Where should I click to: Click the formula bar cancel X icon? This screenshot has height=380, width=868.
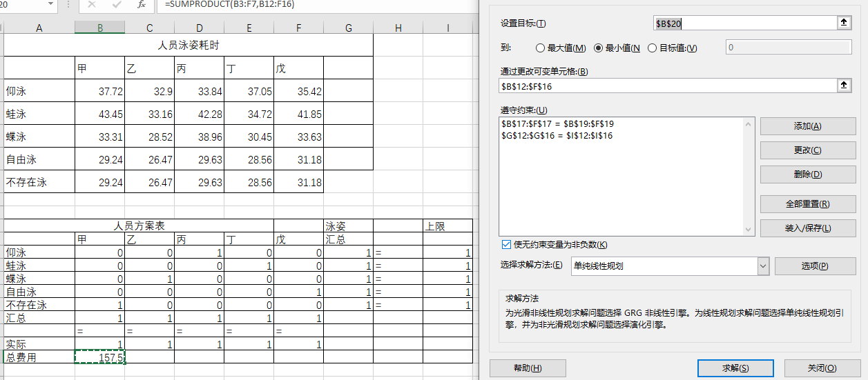click(x=93, y=5)
